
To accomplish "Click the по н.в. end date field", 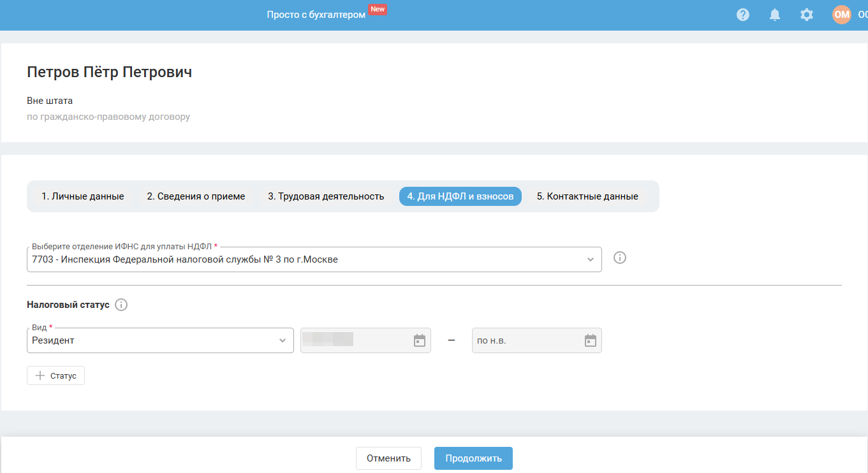I will (537, 340).
